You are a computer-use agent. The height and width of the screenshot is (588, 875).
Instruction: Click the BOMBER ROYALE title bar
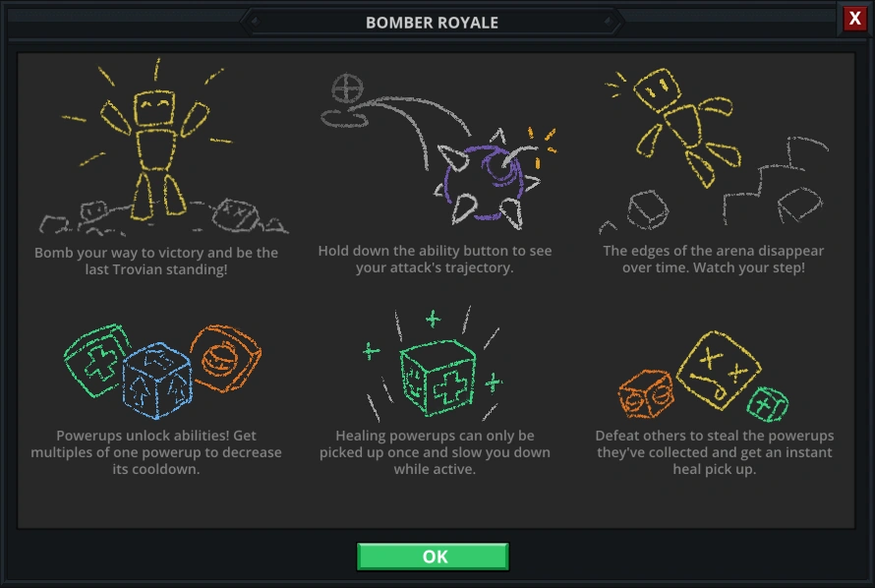coord(432,22)
